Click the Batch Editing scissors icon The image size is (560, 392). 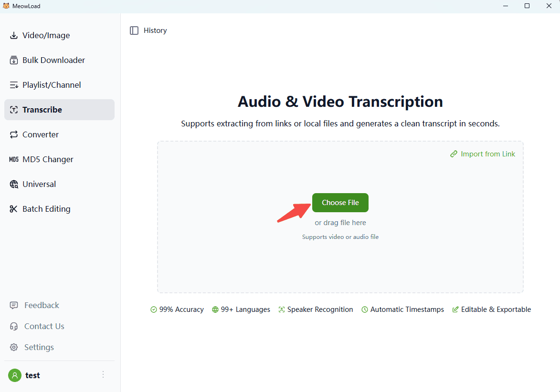pos(14,209)
